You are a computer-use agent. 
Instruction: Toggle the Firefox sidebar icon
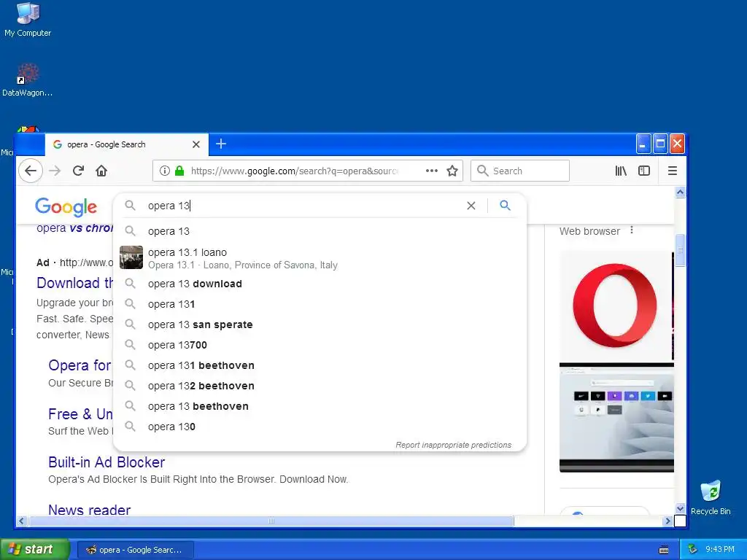pos(644,171)
